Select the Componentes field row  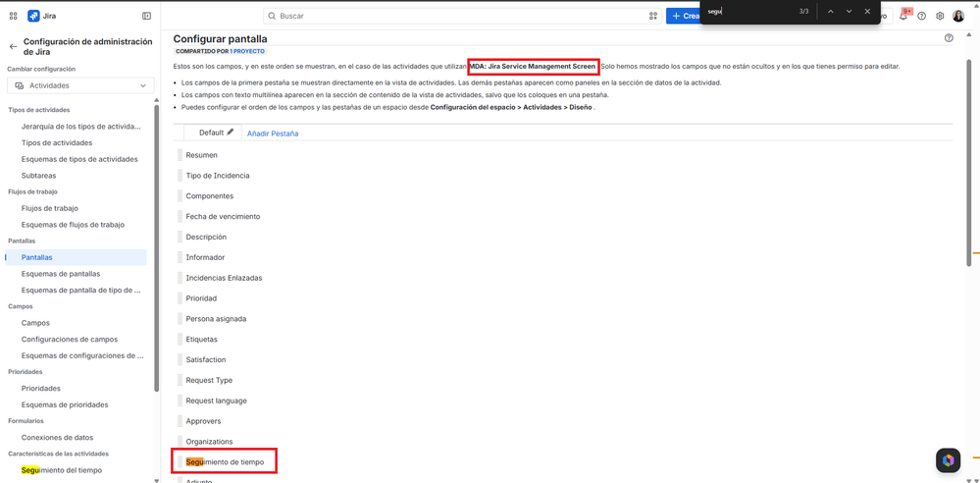209,195
